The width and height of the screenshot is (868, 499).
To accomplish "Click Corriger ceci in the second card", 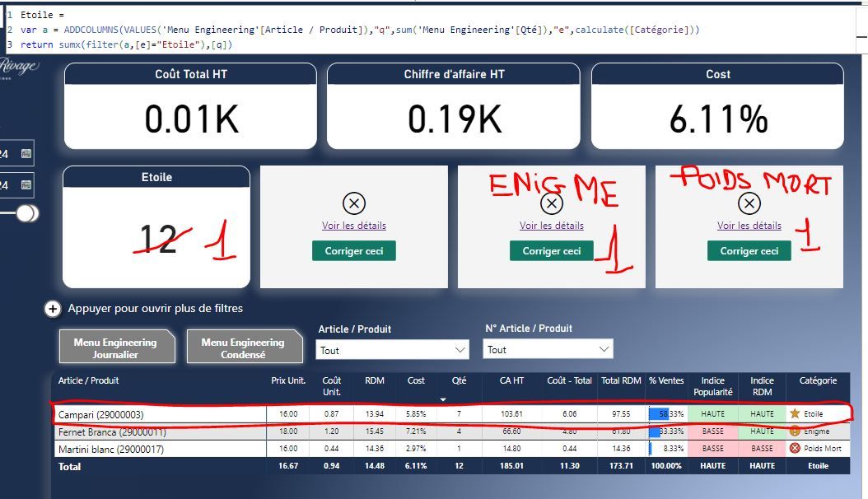I will click(354, 250).
